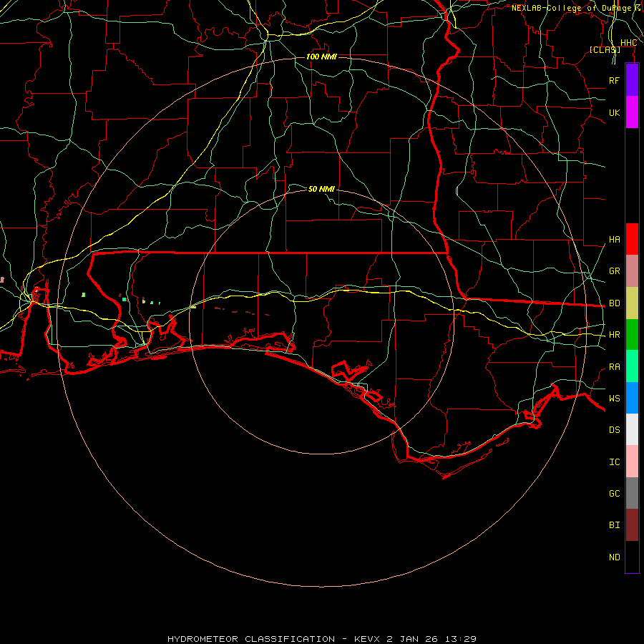Viewport: 644px width, 644px height.
Task: Click the pink echo at the map's left edge
Action: [2, 280]
